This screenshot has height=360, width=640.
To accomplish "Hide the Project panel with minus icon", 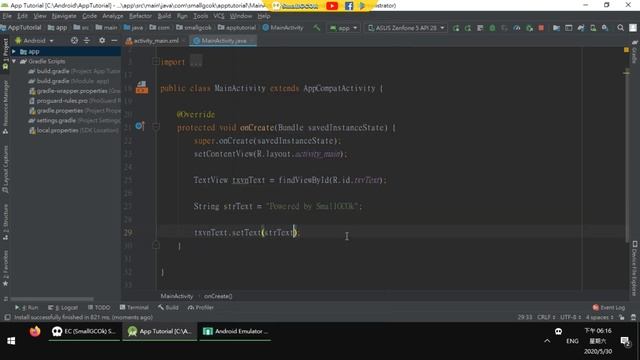I will 114,40.
